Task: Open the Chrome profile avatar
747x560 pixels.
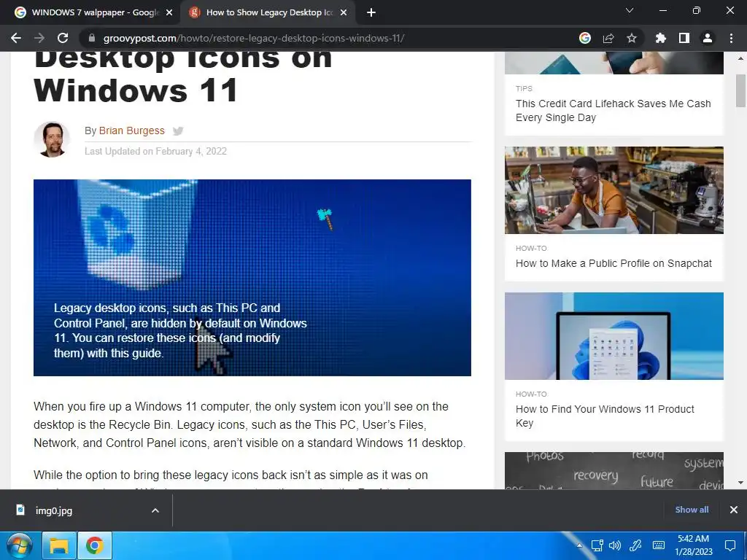Action: (x=708, y=38)
